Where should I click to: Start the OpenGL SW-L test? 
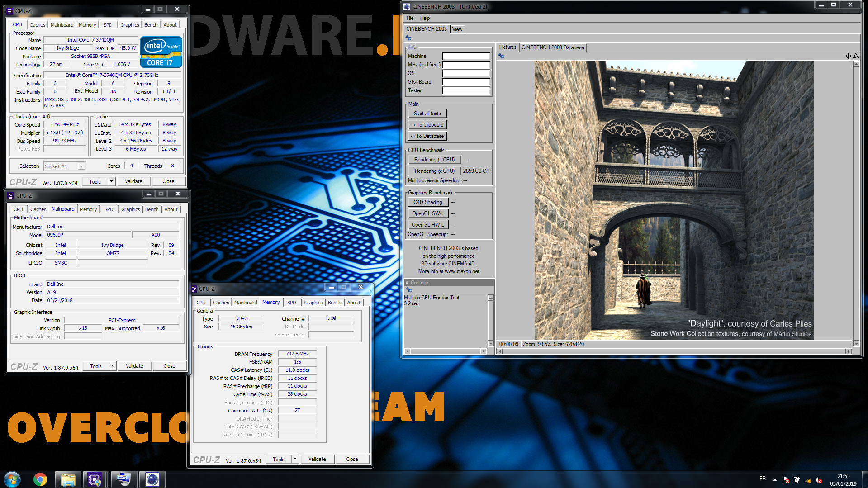point(428,213)
